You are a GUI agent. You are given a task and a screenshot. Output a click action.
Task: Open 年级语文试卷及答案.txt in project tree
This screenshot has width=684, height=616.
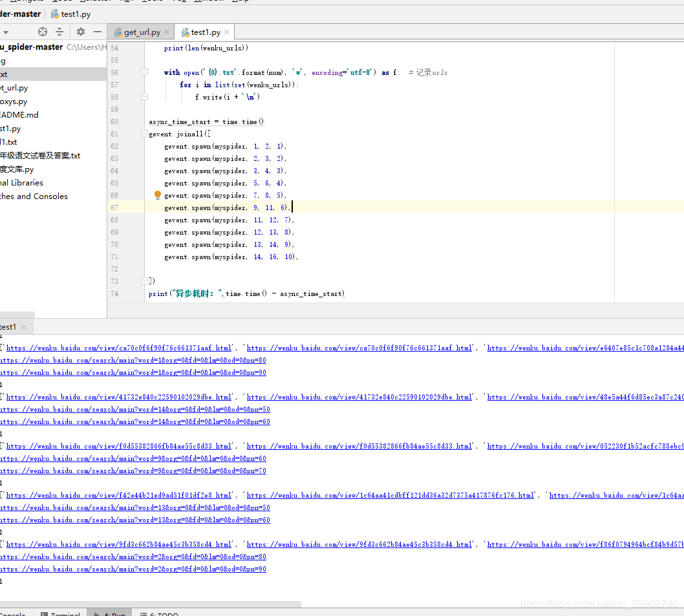tap(40, 156)
